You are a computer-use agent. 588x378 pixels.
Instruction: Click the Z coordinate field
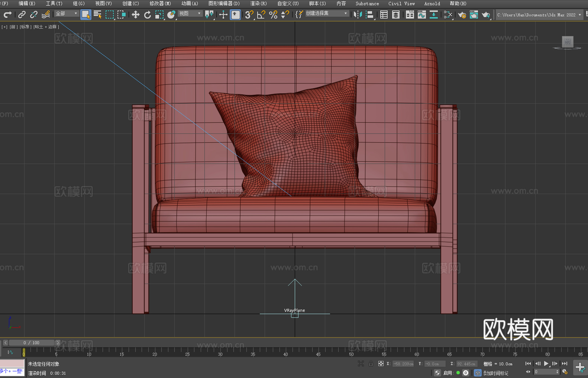[466, 364]
